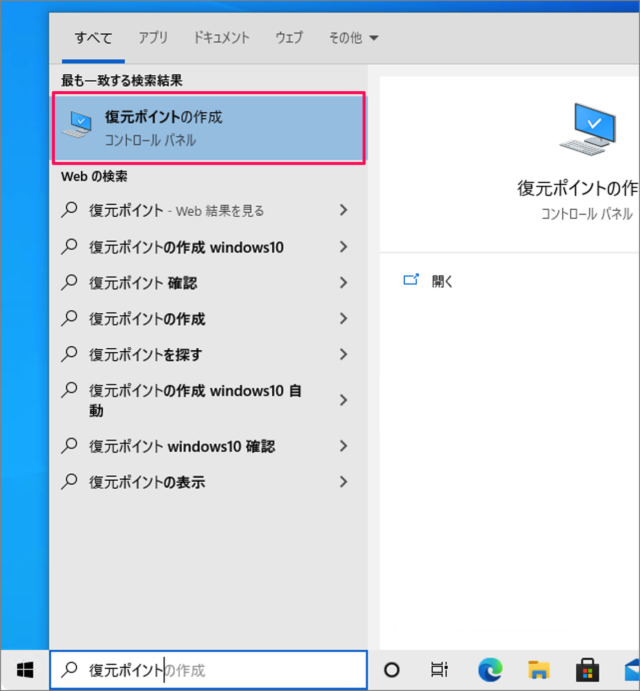Open Task View on the taskbar
The height and width of the screenshot is (691, 640).
tap(439, 670)
